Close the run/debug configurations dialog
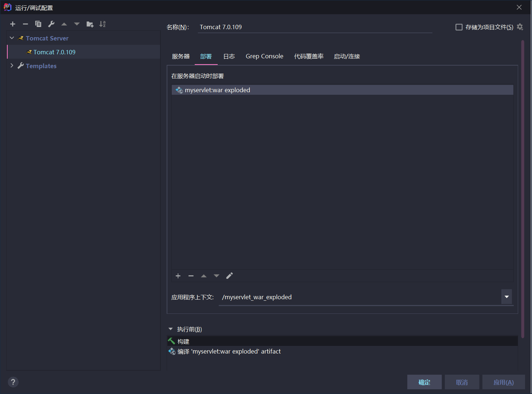The height and width of the screenshot is (394, 532). [x=519, y=7]
